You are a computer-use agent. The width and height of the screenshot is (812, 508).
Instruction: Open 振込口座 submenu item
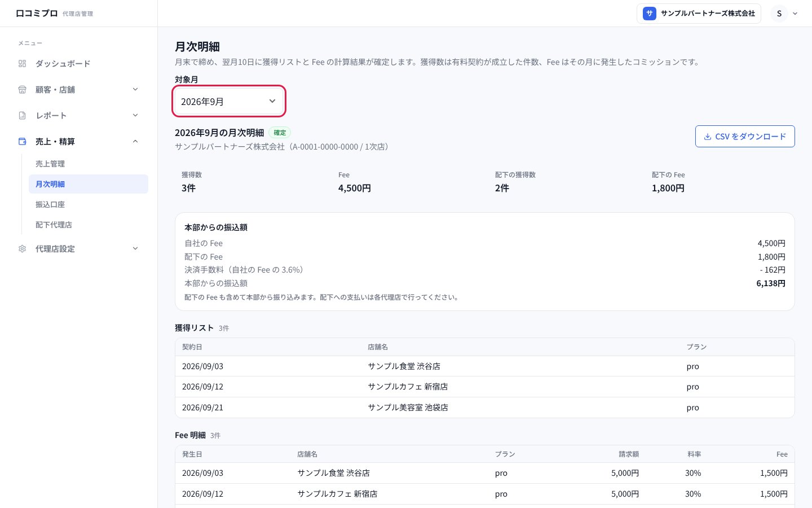point(89,204)
